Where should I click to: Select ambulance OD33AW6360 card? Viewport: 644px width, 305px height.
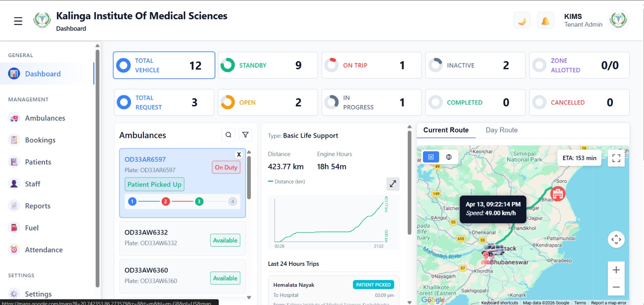click(x=182, y=276)
